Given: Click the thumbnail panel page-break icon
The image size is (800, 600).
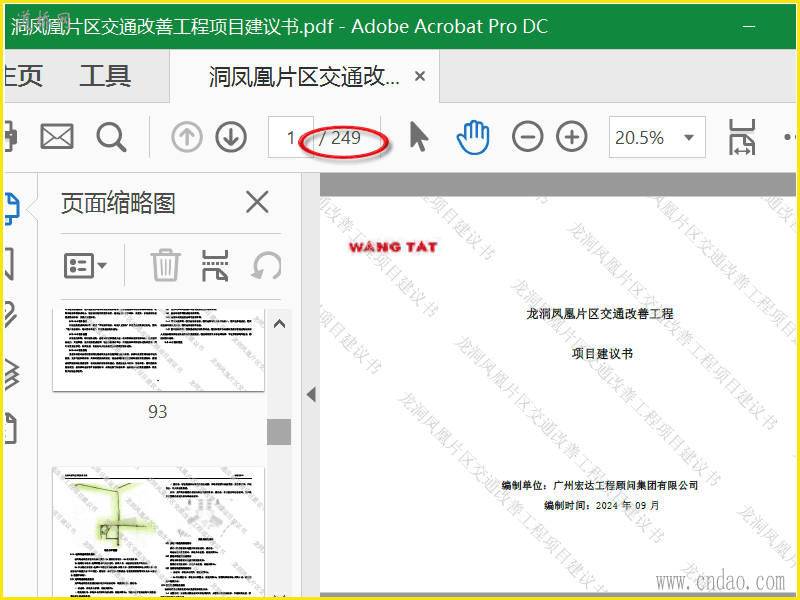Looking at the screenshot, I should pos(215,265).
